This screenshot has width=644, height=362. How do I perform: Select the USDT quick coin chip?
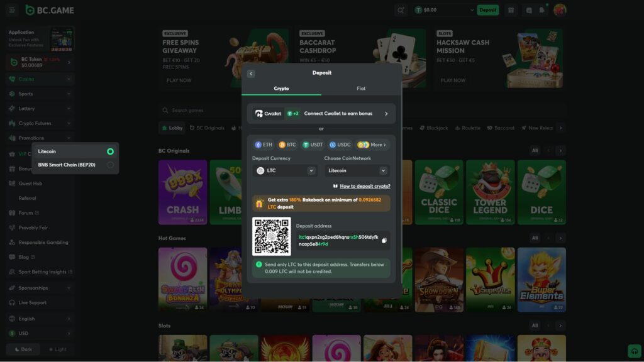pos(313,145)
